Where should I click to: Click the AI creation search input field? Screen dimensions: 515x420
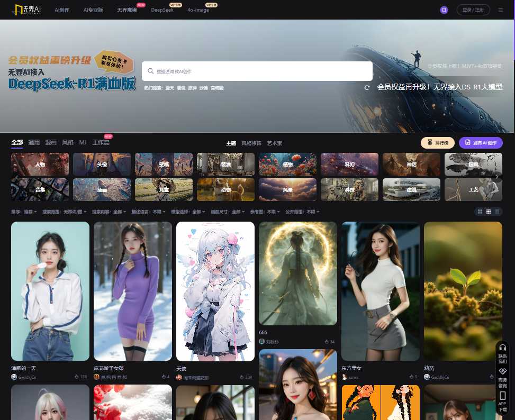(257, 71)
